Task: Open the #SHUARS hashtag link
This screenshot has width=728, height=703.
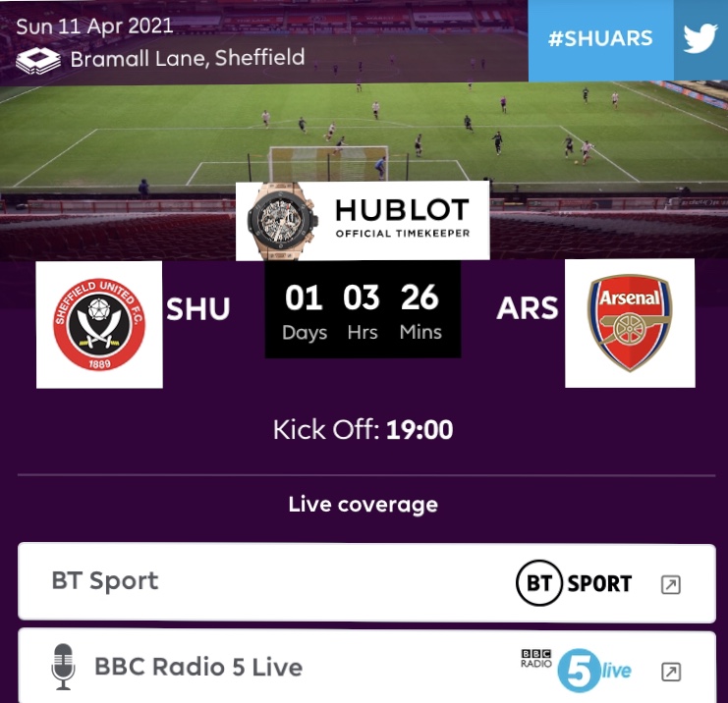Action: tap(600, 38)
